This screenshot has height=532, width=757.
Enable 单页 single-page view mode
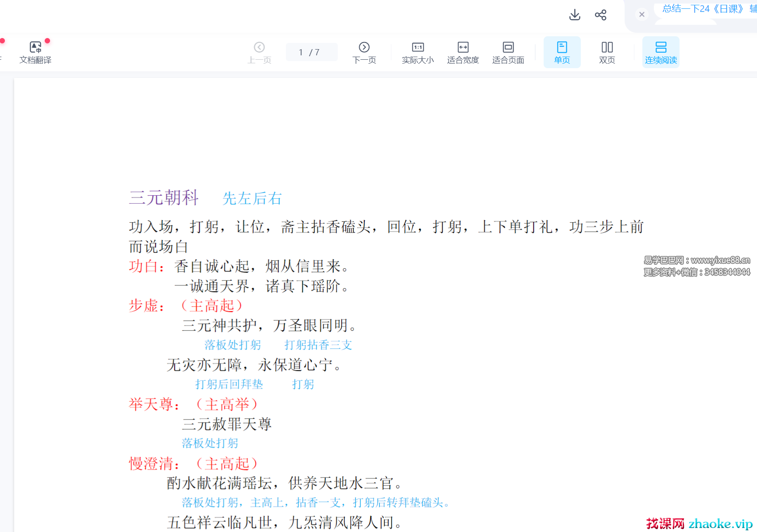coord(562,52)
